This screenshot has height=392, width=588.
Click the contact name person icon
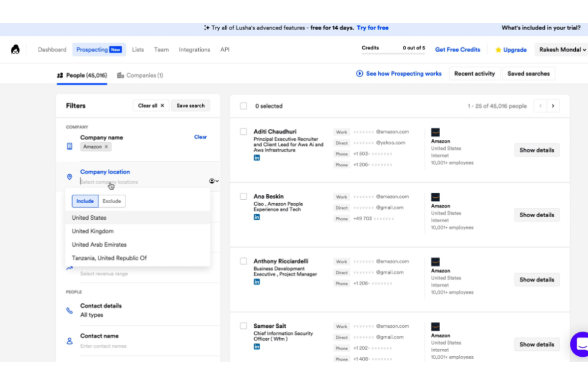pos(70,341)
